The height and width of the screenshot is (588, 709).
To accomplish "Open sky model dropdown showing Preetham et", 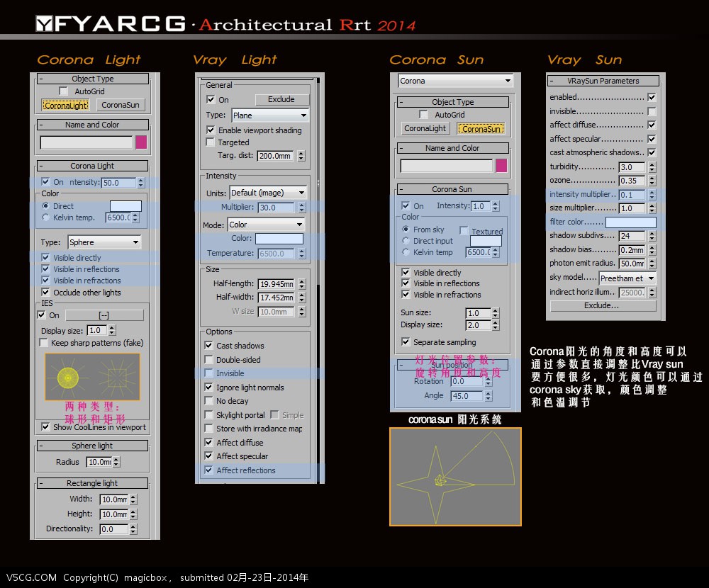I will [627, 278].
